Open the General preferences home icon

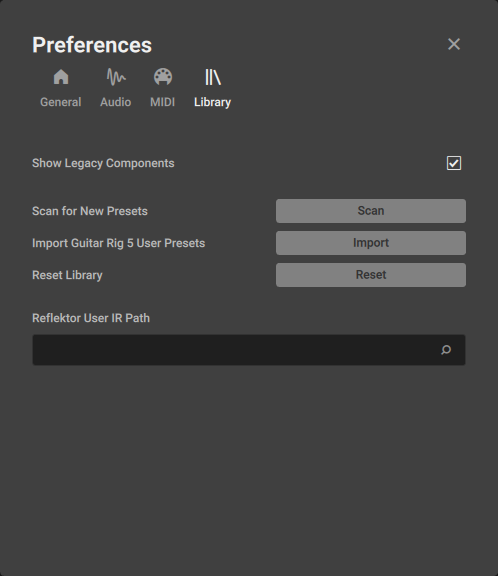pos(61,77)
